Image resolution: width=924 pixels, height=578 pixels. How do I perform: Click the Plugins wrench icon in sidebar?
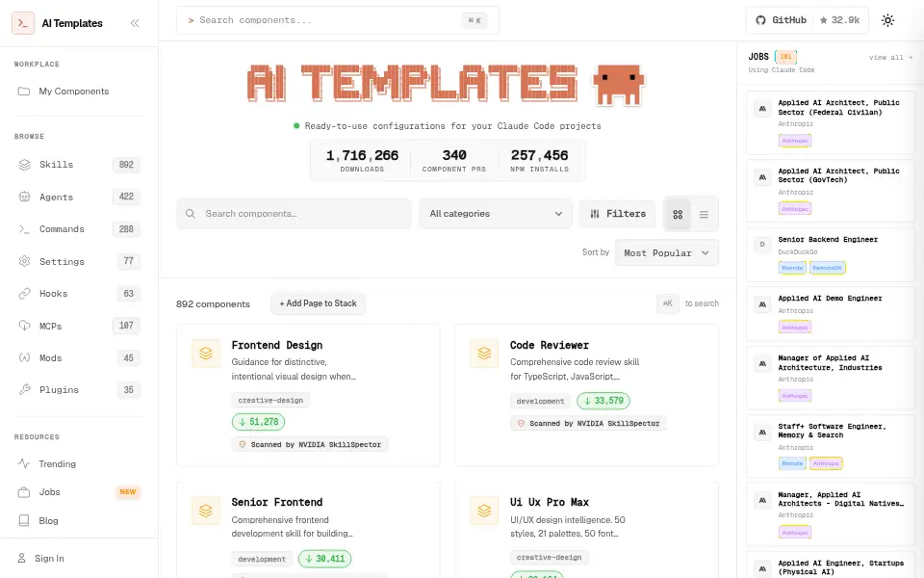(x=24, y=389)
